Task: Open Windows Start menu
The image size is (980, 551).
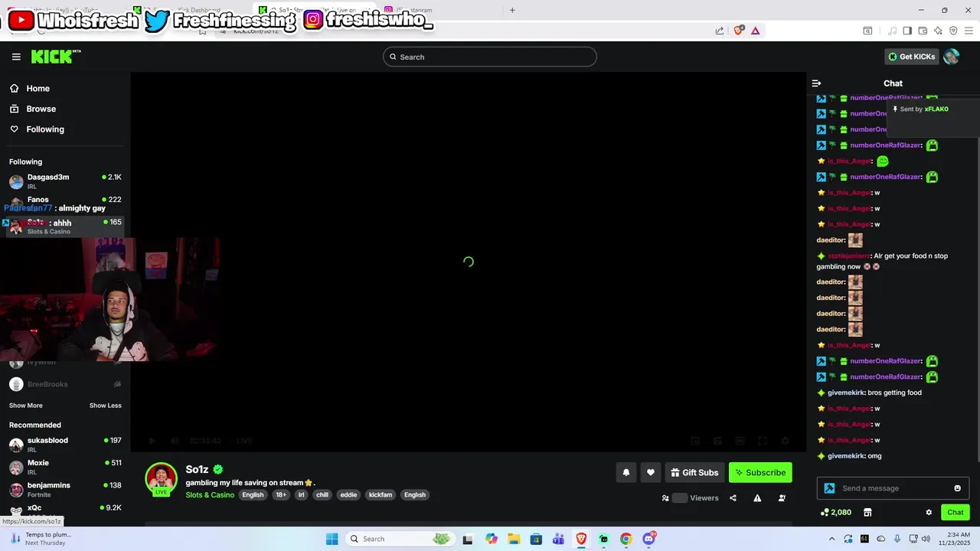Action: pyautogui.click(x=332, y=539)
